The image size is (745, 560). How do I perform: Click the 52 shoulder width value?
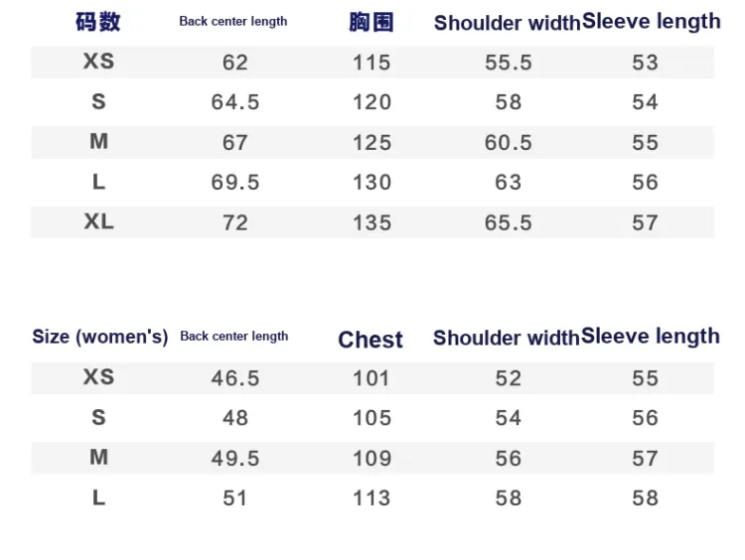[509, 378]
